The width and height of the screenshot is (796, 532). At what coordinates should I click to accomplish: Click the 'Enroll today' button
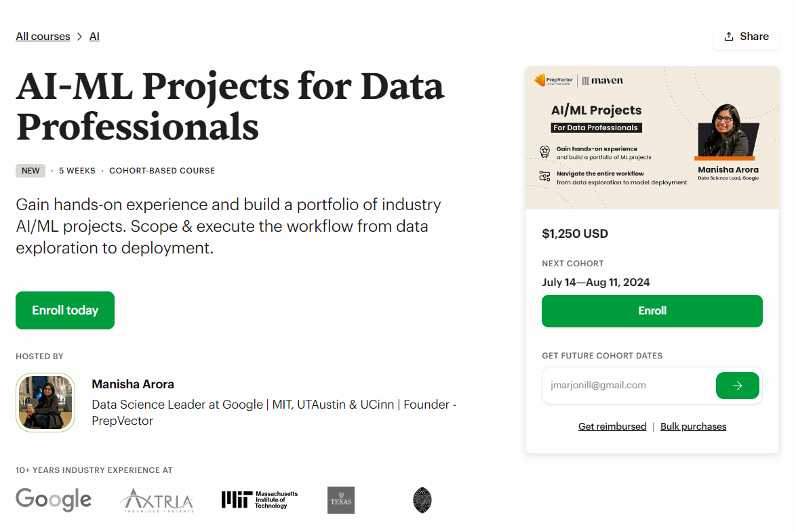(x=65, y=310)
